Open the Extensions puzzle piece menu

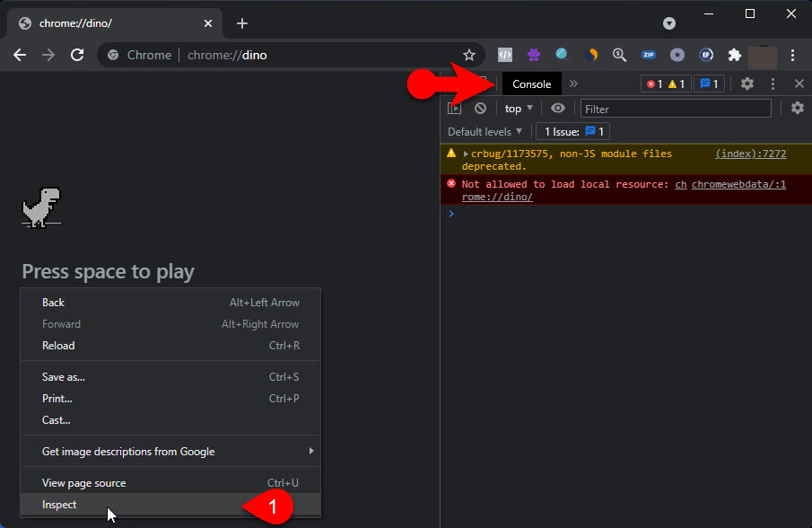tap(734, 55)
